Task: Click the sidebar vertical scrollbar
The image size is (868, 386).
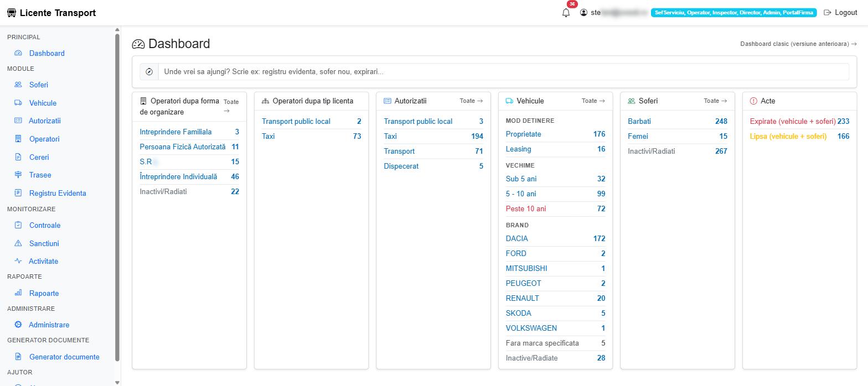Action: 117,197
